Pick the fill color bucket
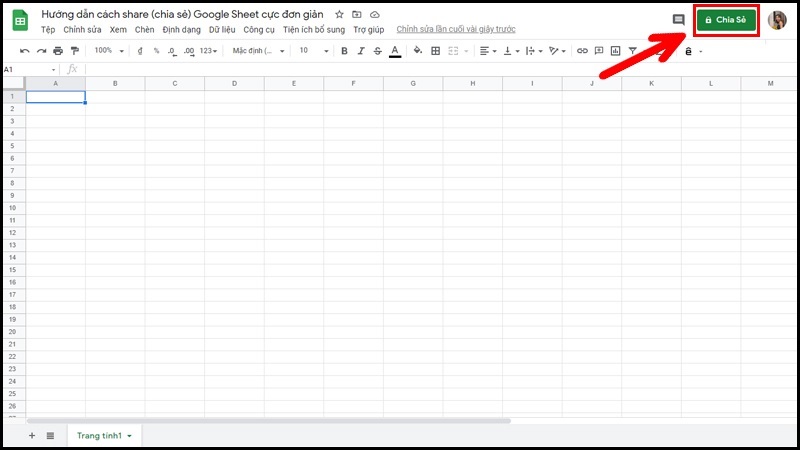 pos(418,51)
